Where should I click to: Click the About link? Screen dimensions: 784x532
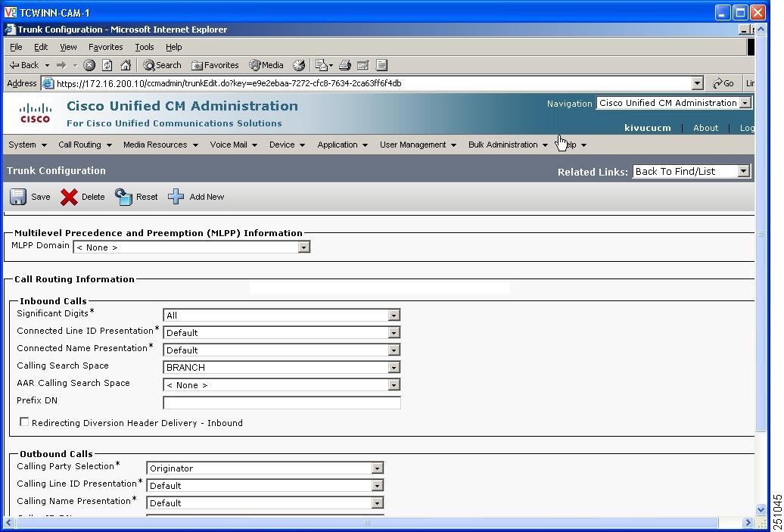click(x=705, y=128)
